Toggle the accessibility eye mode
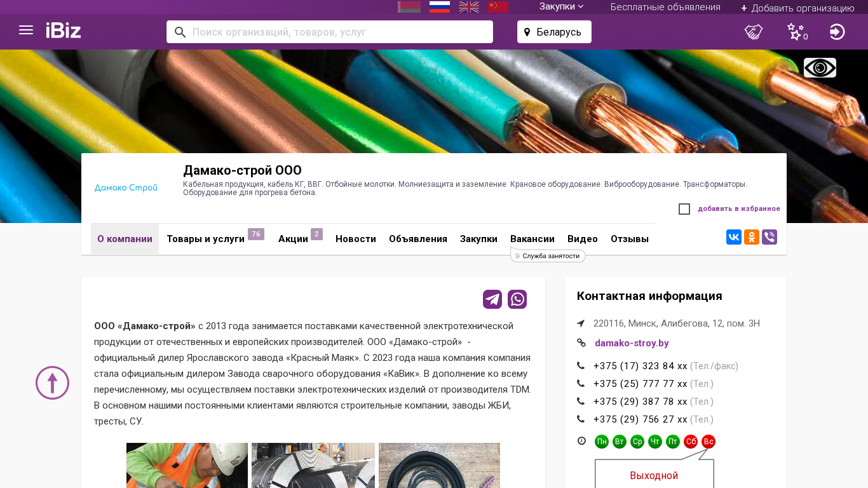868x488 pixels. 820,68
